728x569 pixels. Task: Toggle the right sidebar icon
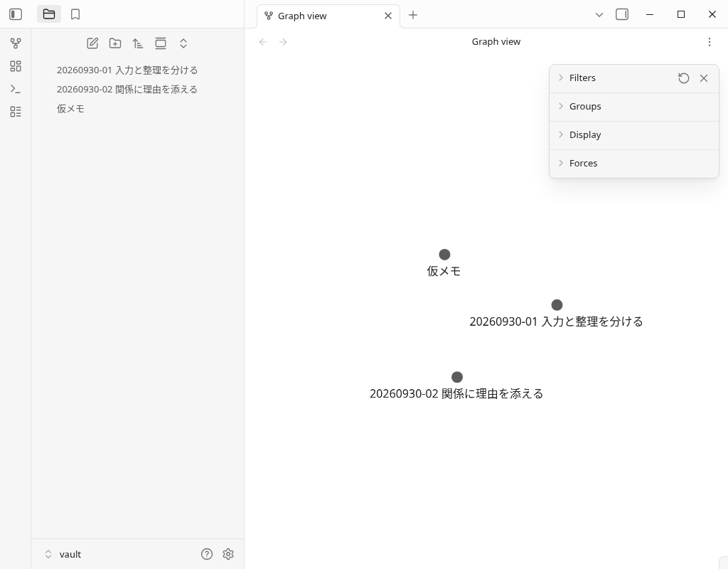tap(622, 14)
